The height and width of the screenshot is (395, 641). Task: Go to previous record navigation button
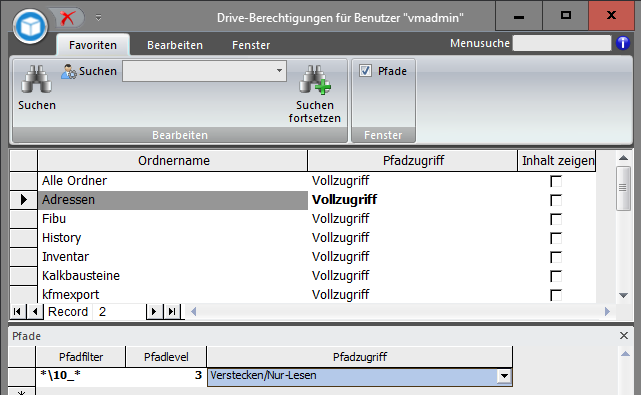click(35, 312)
